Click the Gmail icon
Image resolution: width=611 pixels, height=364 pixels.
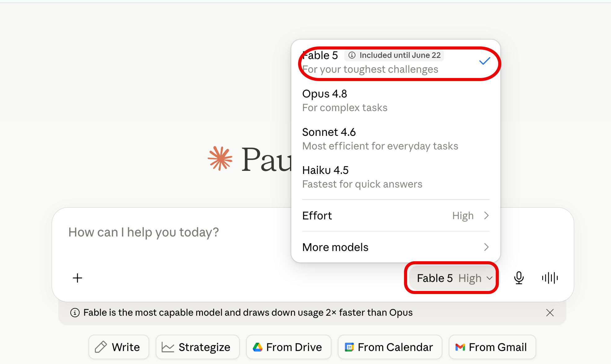click(x=460, y=347)
